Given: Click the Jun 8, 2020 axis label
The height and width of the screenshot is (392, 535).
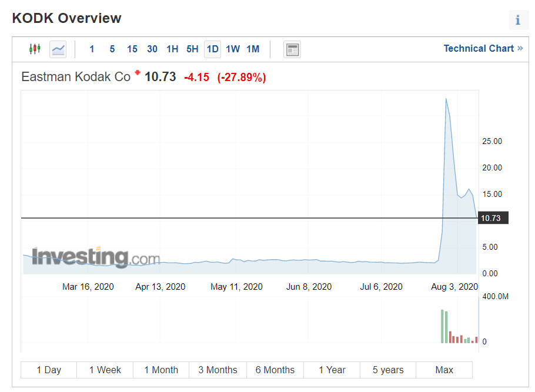Looking at the screenshot, I should [309, 287].
